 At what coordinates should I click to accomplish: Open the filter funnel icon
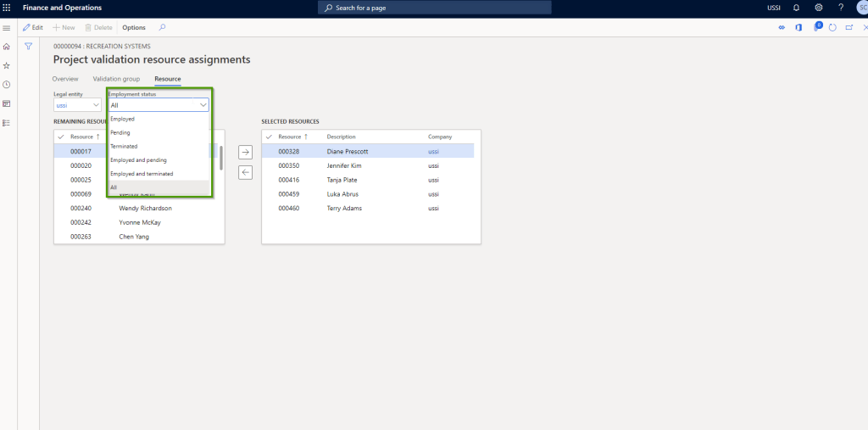point(28,47)
